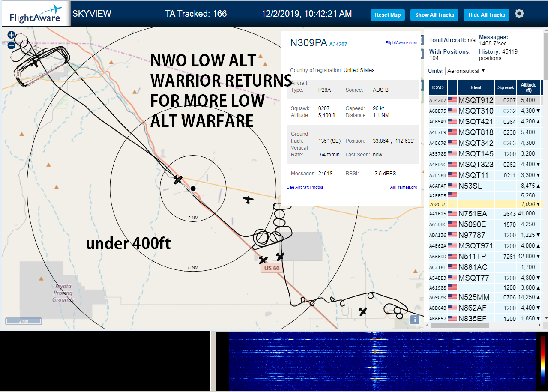
Task: Select the aircraft icon at lower right of the map
Action: (363, 311)
